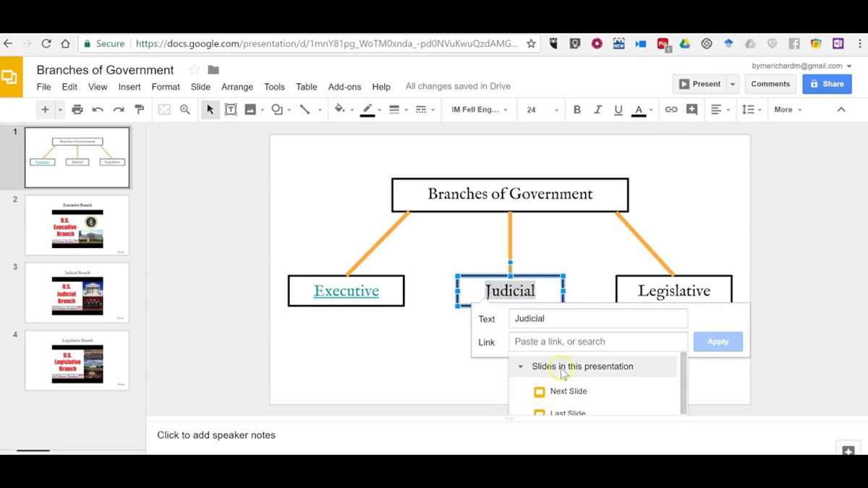Select the Line tool

coord(305,110)
